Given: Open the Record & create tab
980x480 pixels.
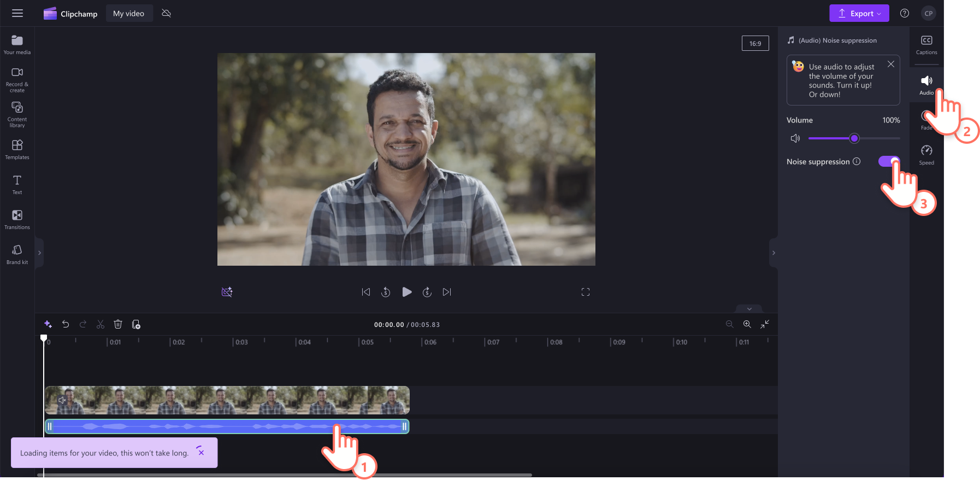Looking at the screenshot, I should (x=17, y=80).
